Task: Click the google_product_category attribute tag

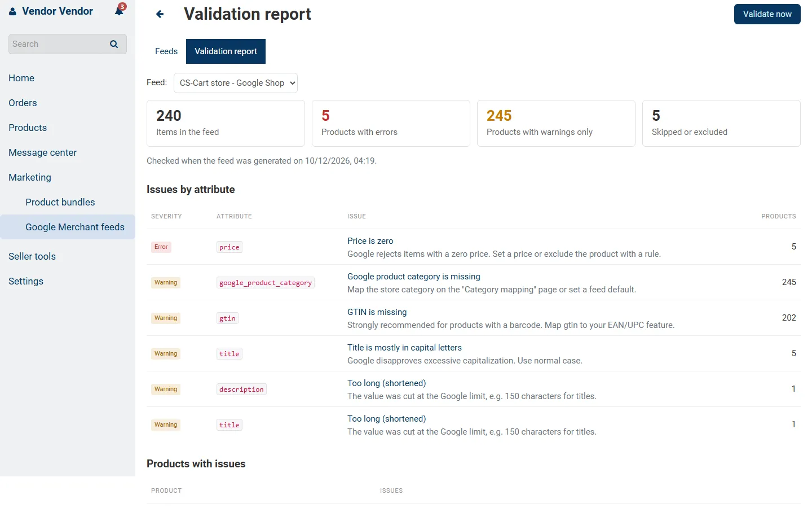Action: 266,283
